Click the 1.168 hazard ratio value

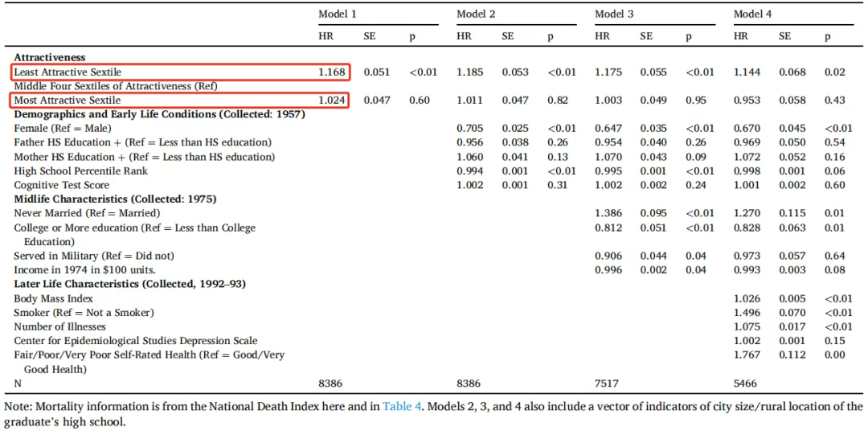click(x=332, y=72)
